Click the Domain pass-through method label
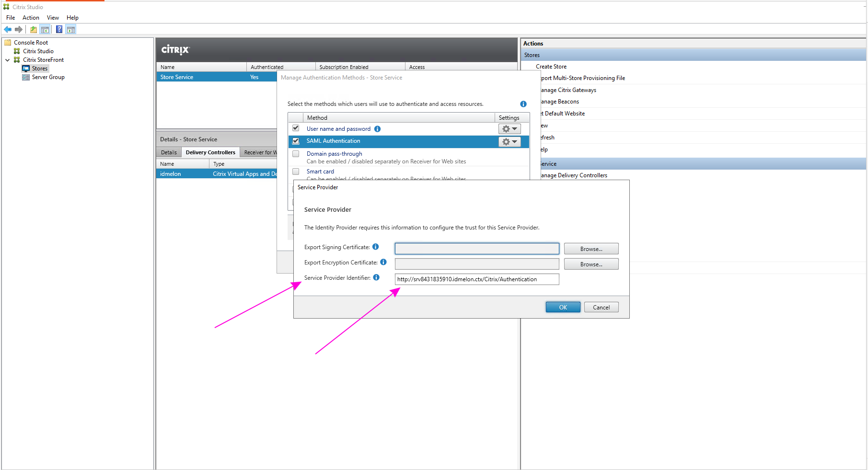 (x=335, y=154)
